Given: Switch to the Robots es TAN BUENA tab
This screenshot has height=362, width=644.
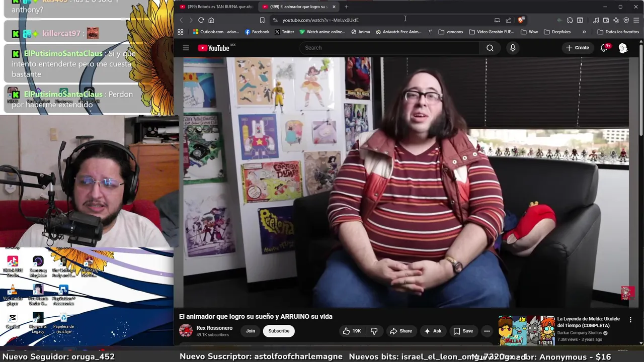Looking at the screenshot, I should point(216,7).
